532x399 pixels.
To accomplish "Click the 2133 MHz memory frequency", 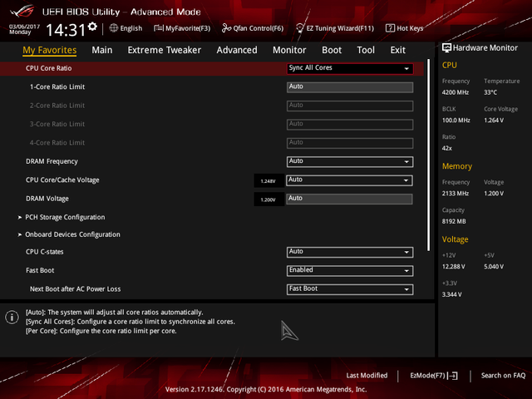I will [x=456, y=194].
